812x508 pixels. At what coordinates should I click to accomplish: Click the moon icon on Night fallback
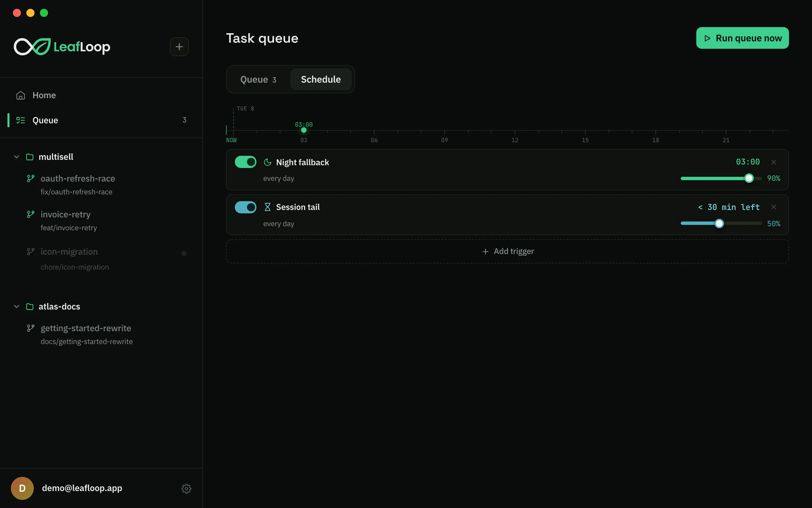[267, 162]
